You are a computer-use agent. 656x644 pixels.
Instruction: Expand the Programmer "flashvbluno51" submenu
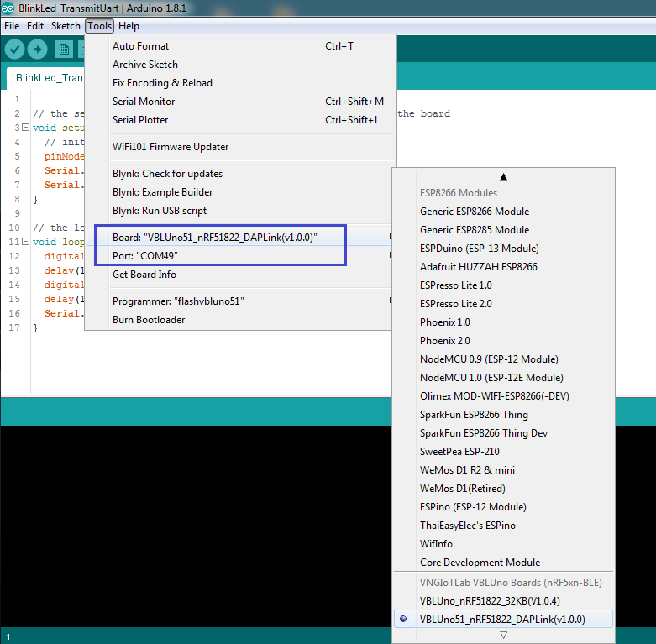coord(178,301)
